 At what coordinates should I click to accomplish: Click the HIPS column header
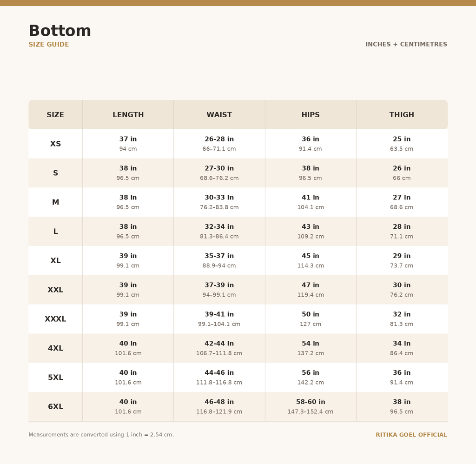click(x=311, y=115)
